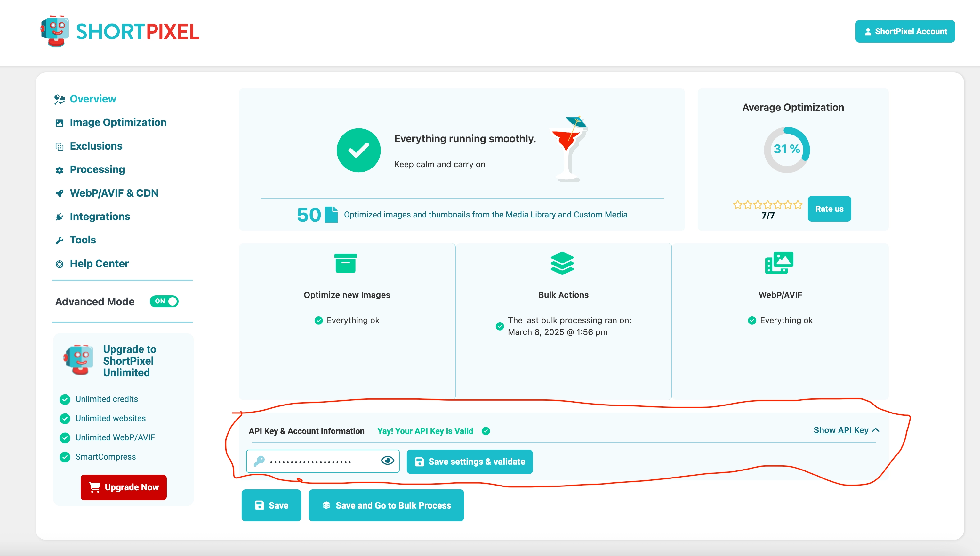Click the 'Upgrade to ShortPixel Unlimited' heading
The image size is (980, 556).
point(130,361)
